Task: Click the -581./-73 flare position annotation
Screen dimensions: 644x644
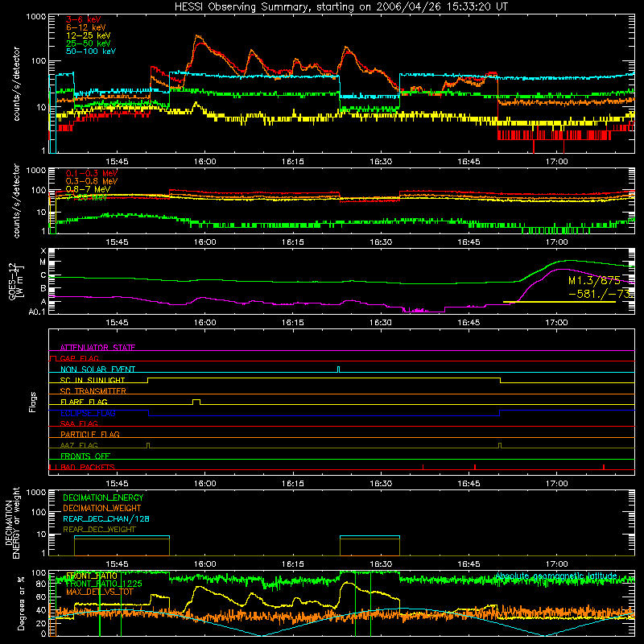Action: tap(599, 294)
